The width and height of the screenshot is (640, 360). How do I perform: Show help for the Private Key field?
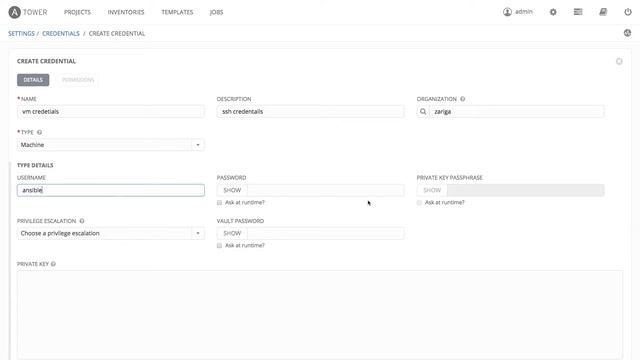[53, 264]
